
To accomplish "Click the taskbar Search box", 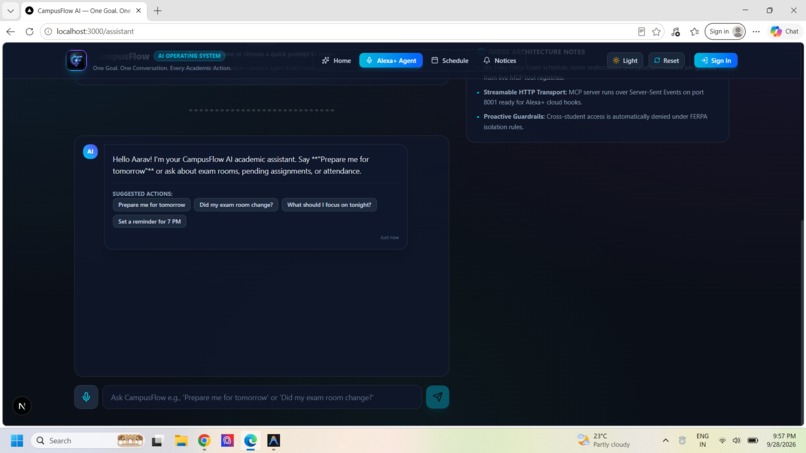I will coord(88,441).
